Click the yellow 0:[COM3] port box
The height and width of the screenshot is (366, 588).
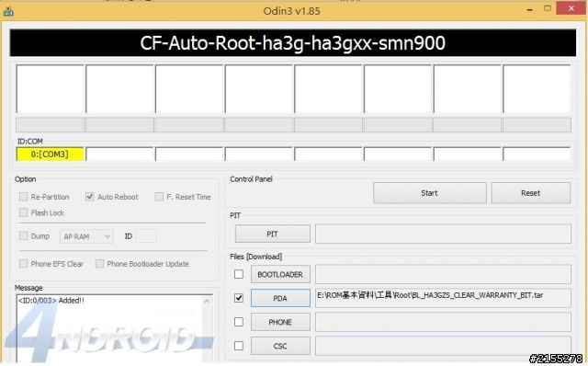tap(50, 154)
